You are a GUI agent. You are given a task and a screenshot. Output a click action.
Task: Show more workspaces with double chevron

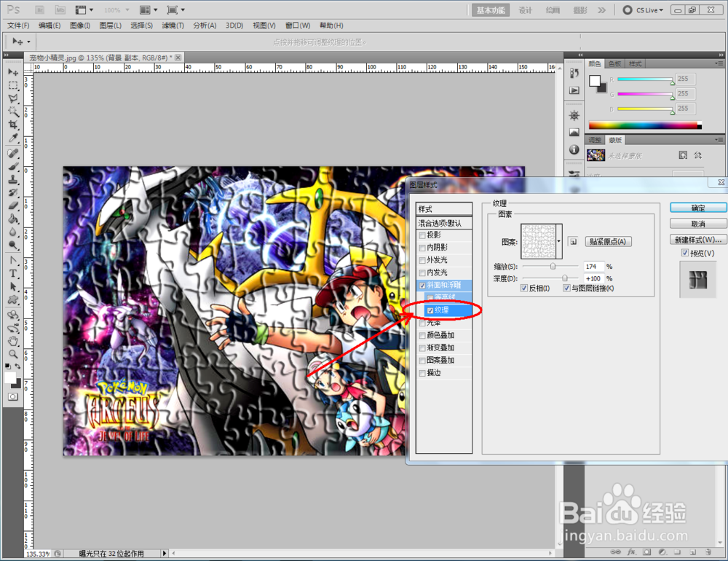pos(602,9)
